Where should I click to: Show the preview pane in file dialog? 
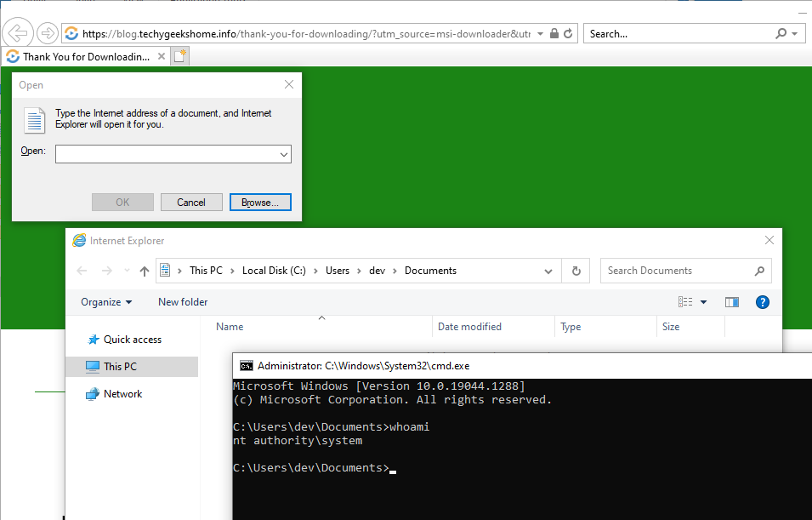point(731,302)
